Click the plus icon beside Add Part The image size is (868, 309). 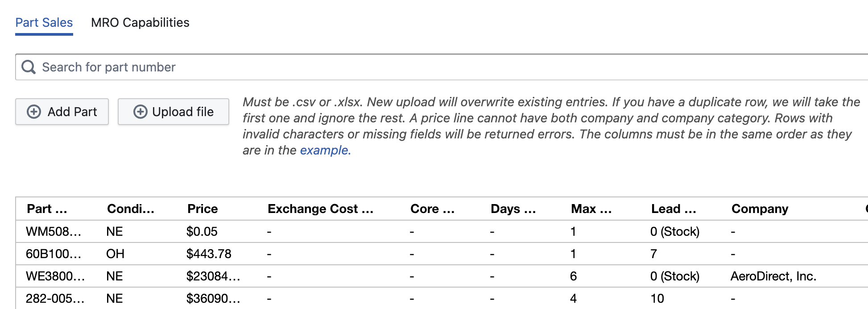tap(34, 112)
